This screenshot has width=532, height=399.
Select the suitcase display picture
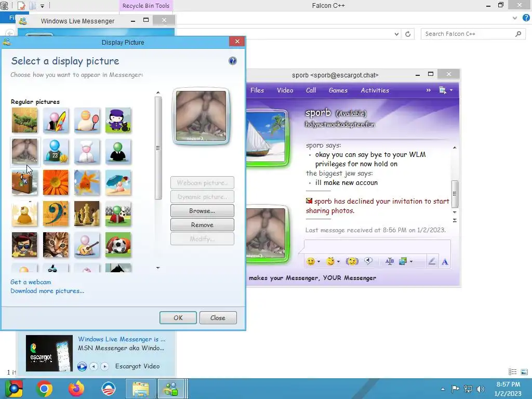[x=24, y=182]
